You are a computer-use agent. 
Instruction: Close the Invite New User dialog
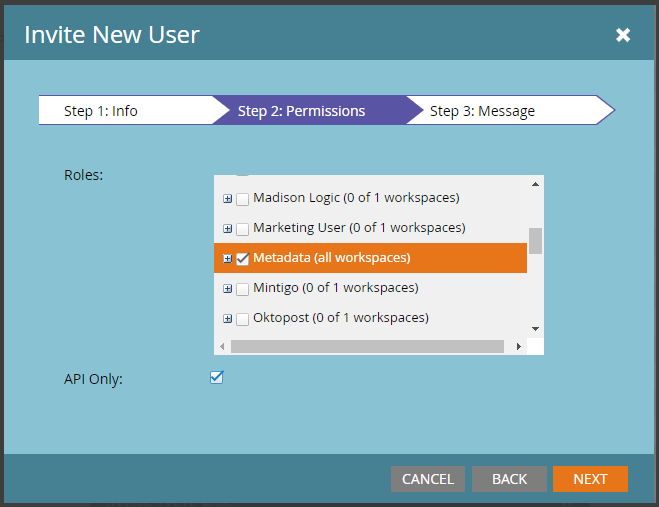(623, 35)
